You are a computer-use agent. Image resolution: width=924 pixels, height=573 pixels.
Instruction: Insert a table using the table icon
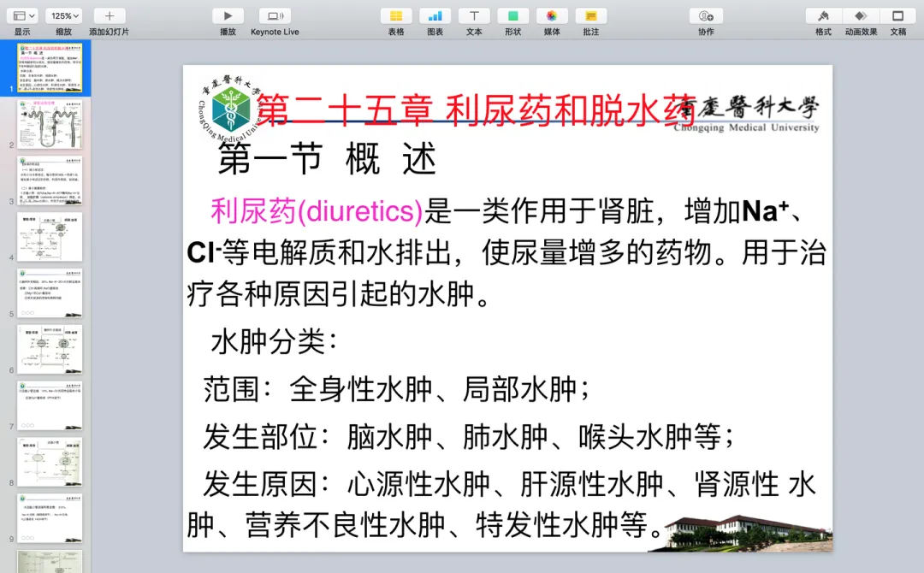[x=396, y=16]
